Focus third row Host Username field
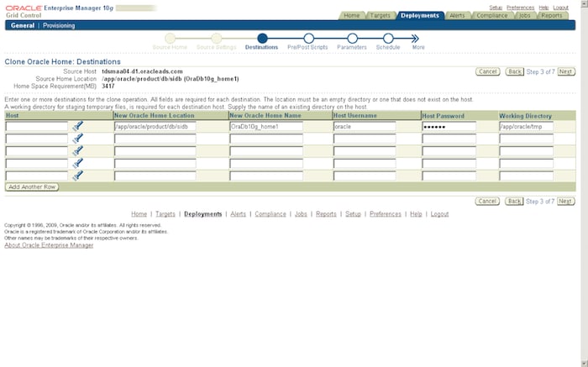This screenshot has width=588, height=367. click(x=365, y=151)
